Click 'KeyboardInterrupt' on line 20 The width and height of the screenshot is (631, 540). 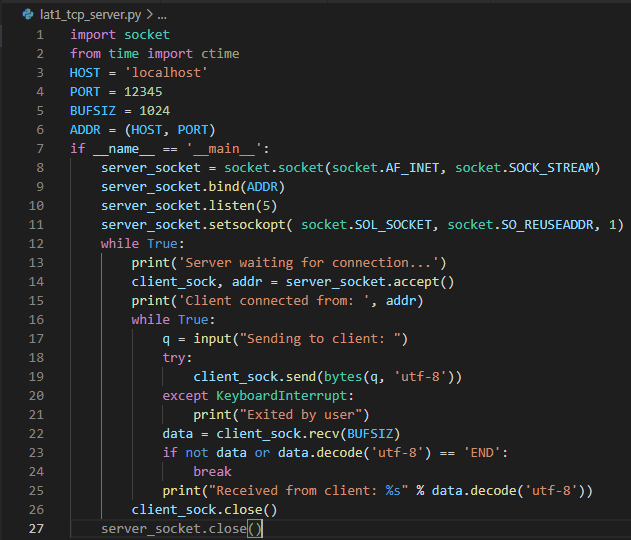(281, 396)
